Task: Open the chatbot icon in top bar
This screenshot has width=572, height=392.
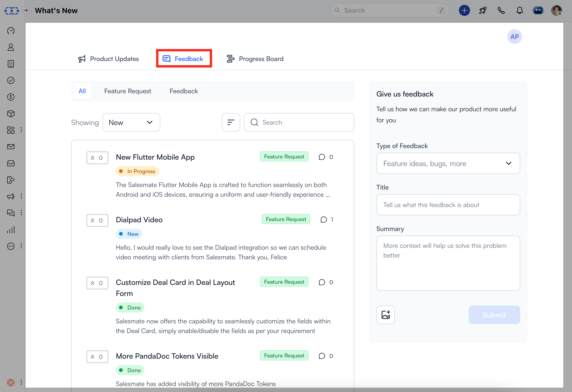Action: pos(538,10)
